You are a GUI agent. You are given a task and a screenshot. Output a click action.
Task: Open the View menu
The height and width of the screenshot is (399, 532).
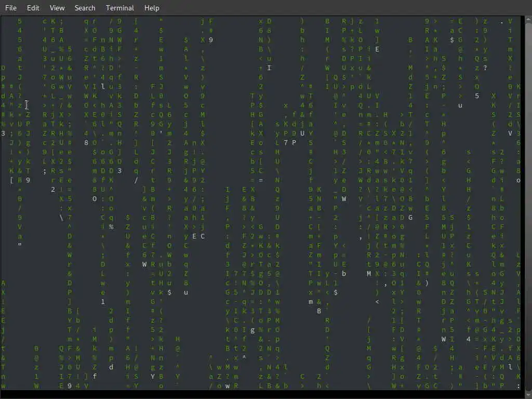57,8
